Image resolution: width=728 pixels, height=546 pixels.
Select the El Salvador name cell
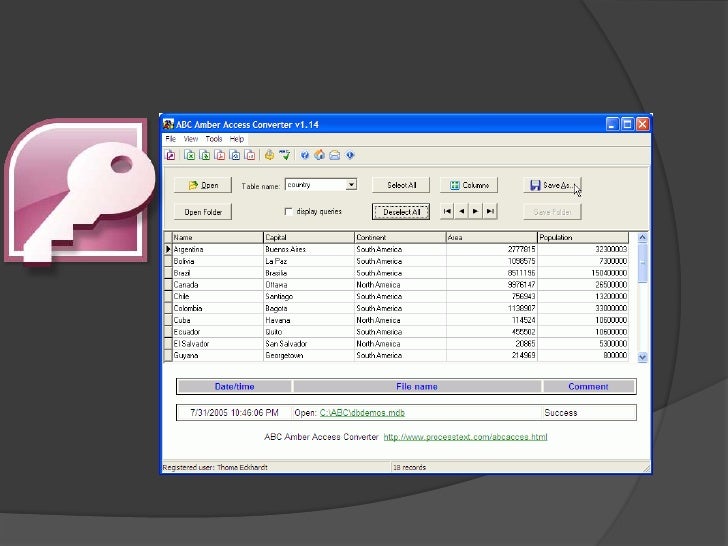[x=218, y=344]
